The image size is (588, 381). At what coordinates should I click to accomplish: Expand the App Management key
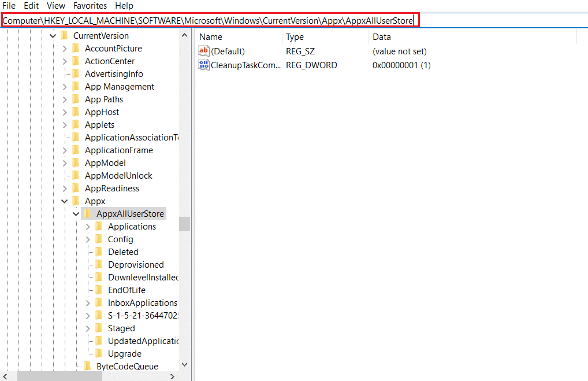[65, 87]
